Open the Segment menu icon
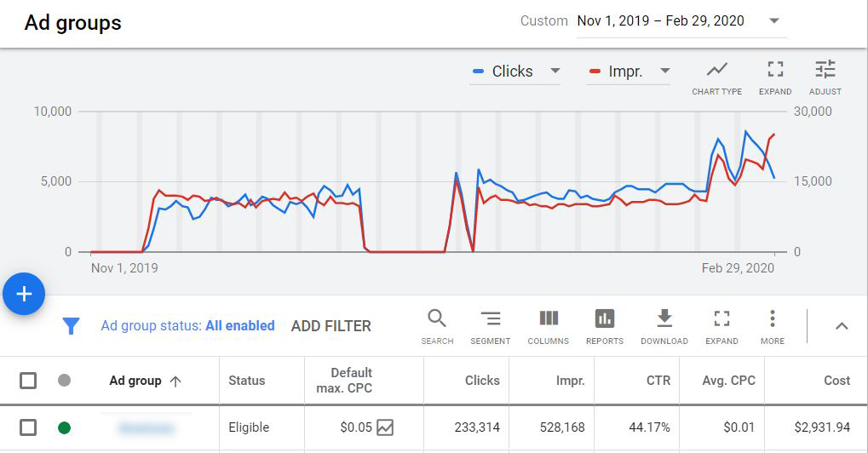The image size is (868, 453). click(490, 326)
